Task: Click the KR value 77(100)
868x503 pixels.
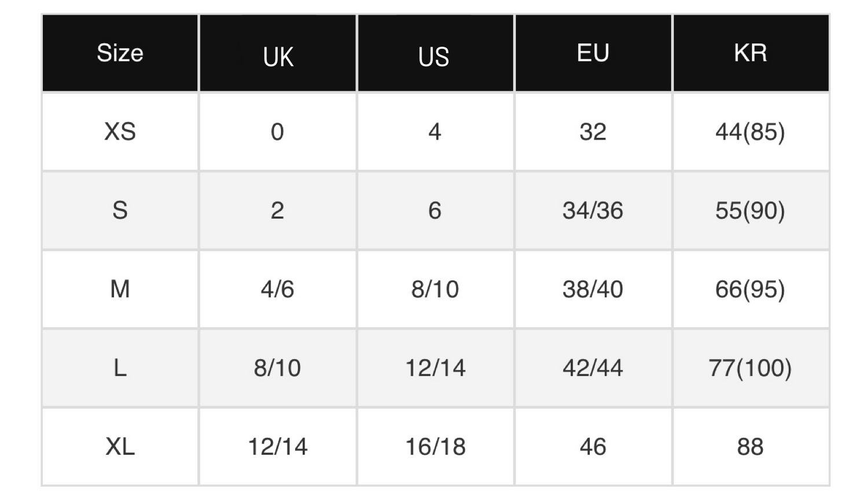Action: pos(750,368)
